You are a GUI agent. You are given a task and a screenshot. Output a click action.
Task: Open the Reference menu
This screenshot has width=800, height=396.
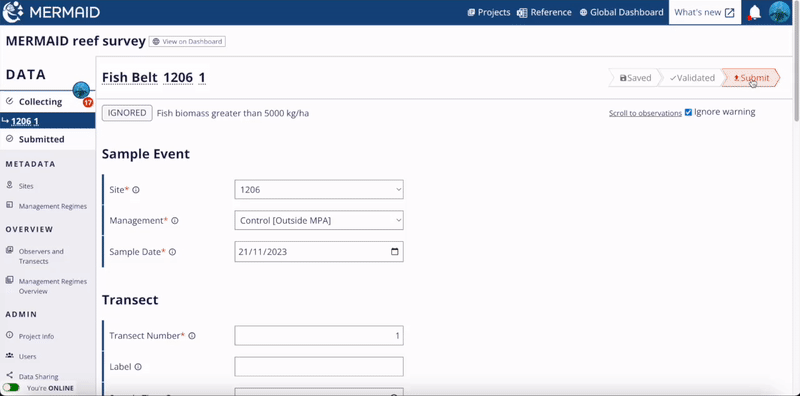point(544,12)
